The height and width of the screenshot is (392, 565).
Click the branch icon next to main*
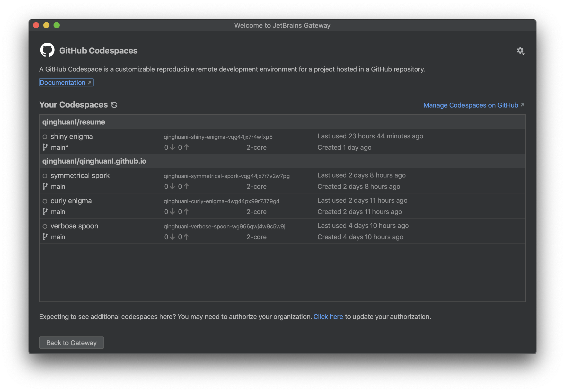pyautogui.click(x=45, y=147)
